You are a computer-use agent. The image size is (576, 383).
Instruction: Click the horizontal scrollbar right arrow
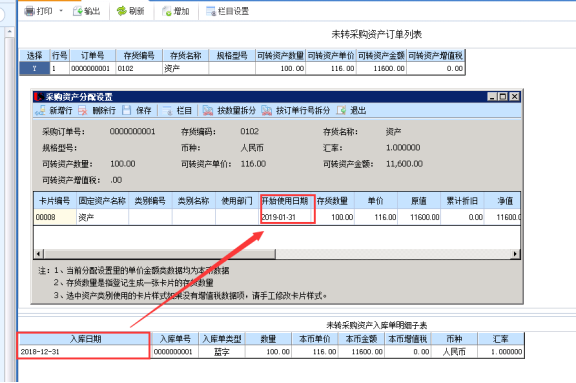click(515, 254)
